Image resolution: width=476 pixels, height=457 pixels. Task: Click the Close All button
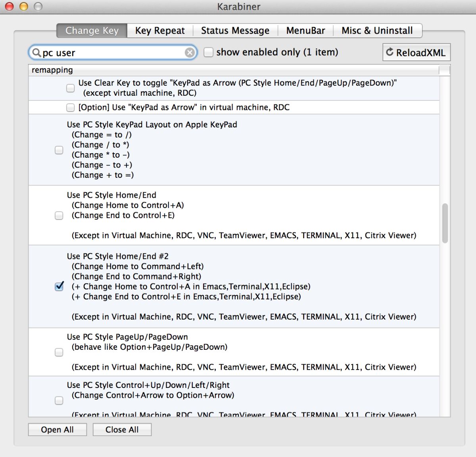[122, 430]
